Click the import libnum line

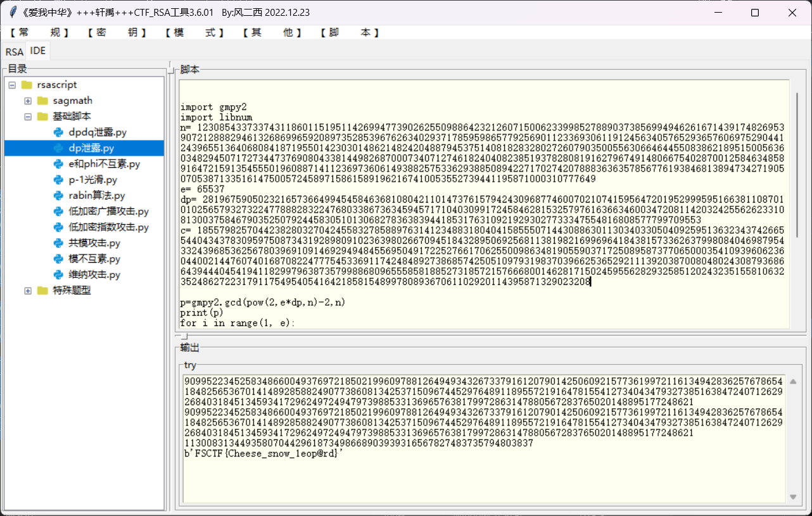(x=216, y=117)
